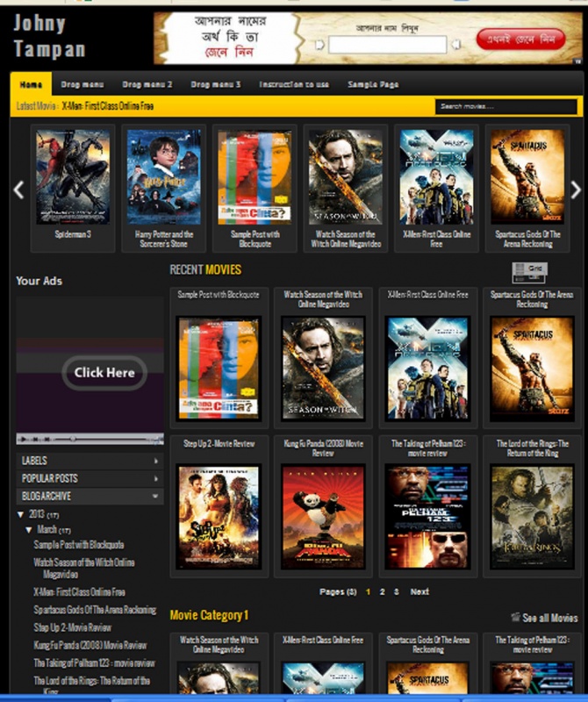Click the carousel previous arrow
The image size is (588, 702).
18,190
